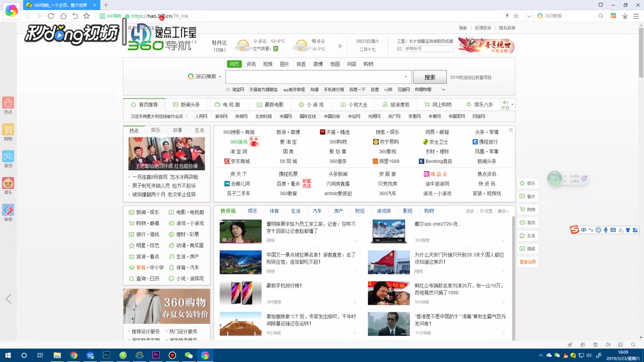Open the 娱乐 star shortcut on right panel
644x362 pixels.
click(528, 183)
